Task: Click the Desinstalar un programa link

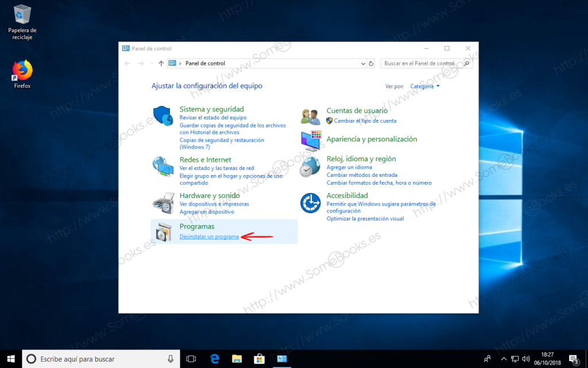Action: point(208,236)
